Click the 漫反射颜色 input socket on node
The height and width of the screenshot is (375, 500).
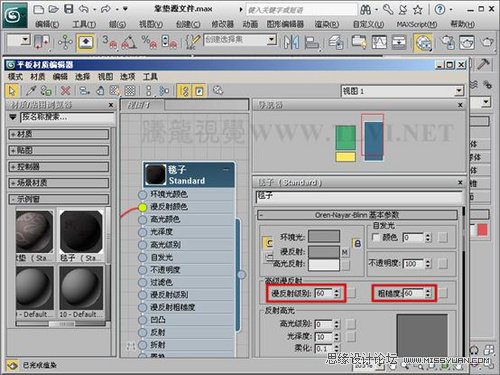[x=142, y=207]
